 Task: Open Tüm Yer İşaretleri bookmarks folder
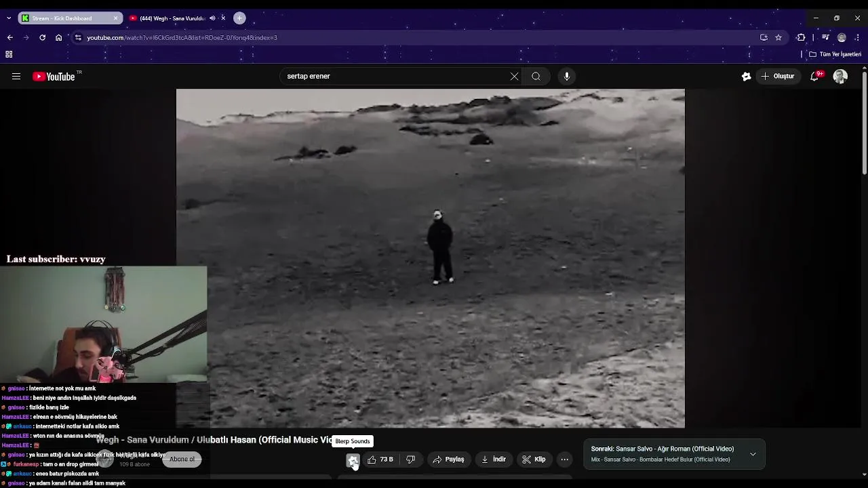click(x=835, y=54)
